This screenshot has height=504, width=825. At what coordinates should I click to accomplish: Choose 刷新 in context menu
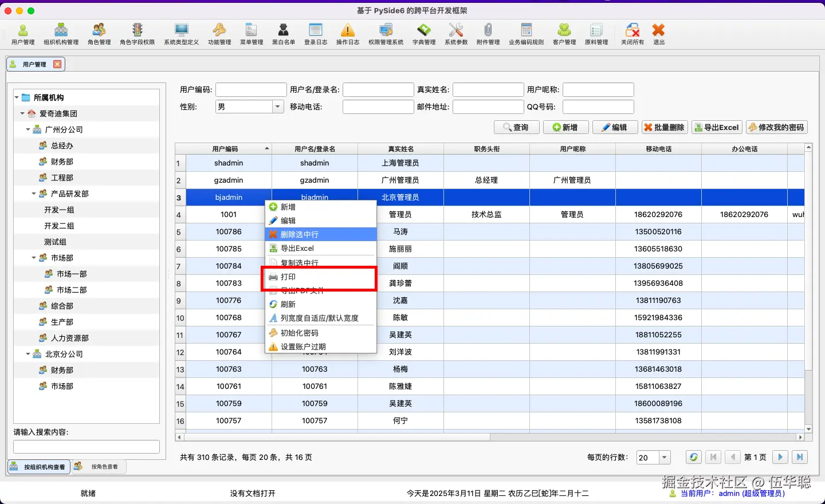[321, 304]
